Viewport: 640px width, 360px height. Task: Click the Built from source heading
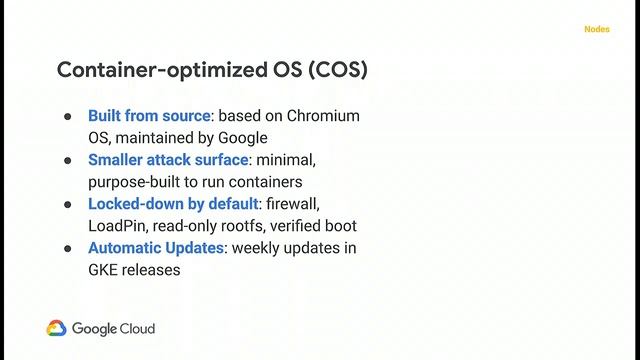pos(149,116)
